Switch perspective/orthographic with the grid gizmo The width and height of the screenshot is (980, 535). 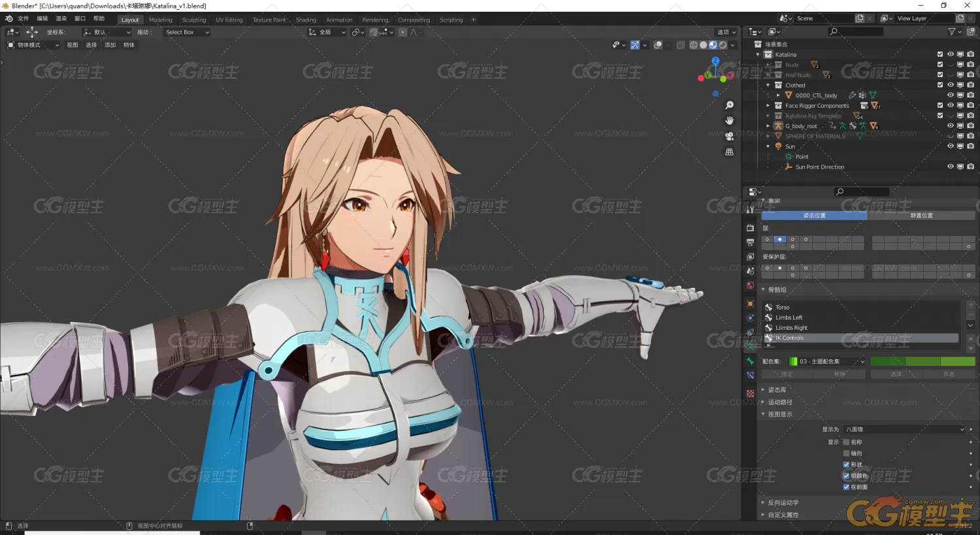(x=729, y=152)
